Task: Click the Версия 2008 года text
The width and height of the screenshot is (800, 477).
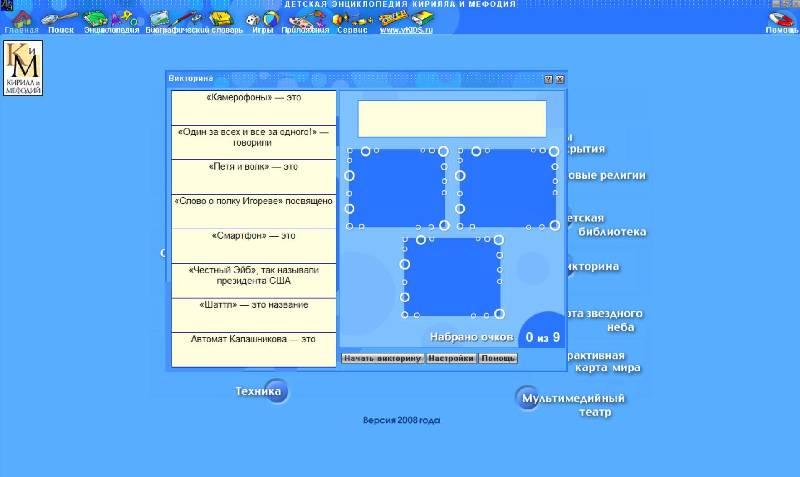Action: point(402,420)
